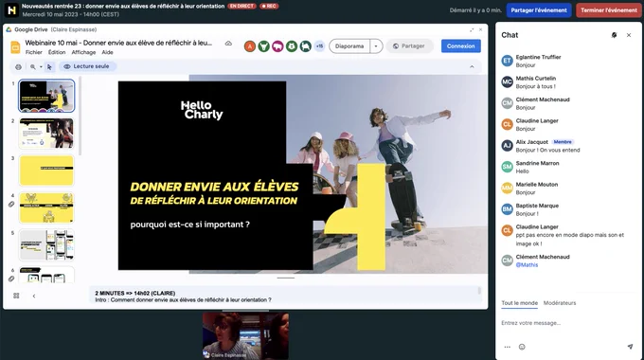This screenshot has height=360, width=644.
Task: Switch to Modérateurs chat tab
Action: coord(560,303)
